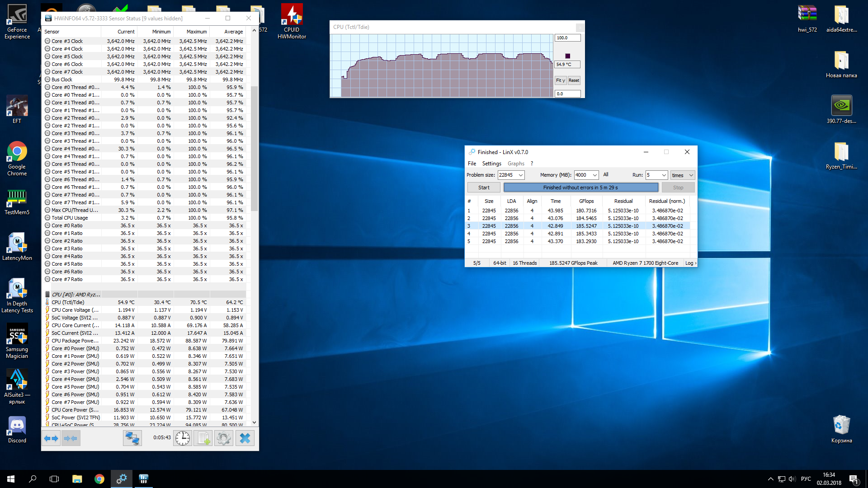The width and height of the screenshot is (868, 488).
Task: Expand the Run count dropdown
Action: (x=664, y=175)
